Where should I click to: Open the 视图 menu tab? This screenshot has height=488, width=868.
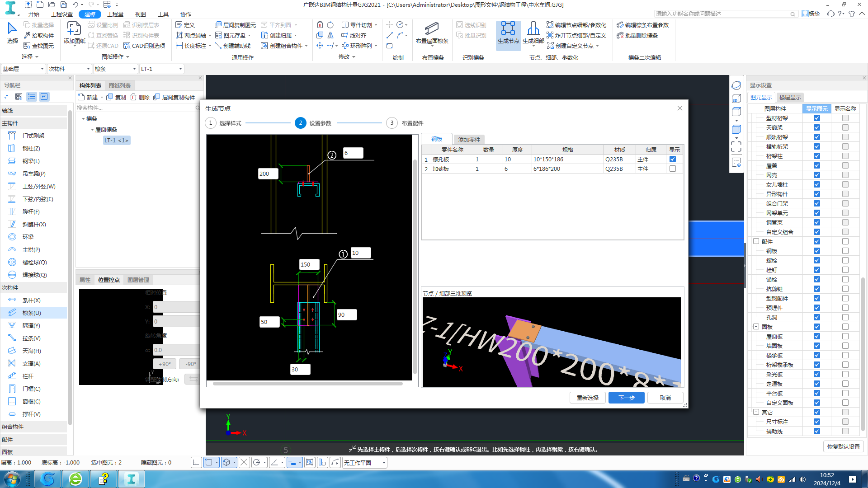pyautogui.click(x=141, y=14)
